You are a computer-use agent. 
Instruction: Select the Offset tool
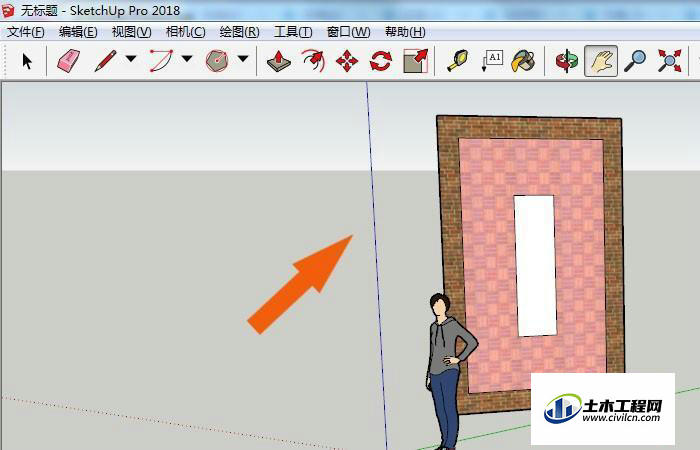click(313, 61)
